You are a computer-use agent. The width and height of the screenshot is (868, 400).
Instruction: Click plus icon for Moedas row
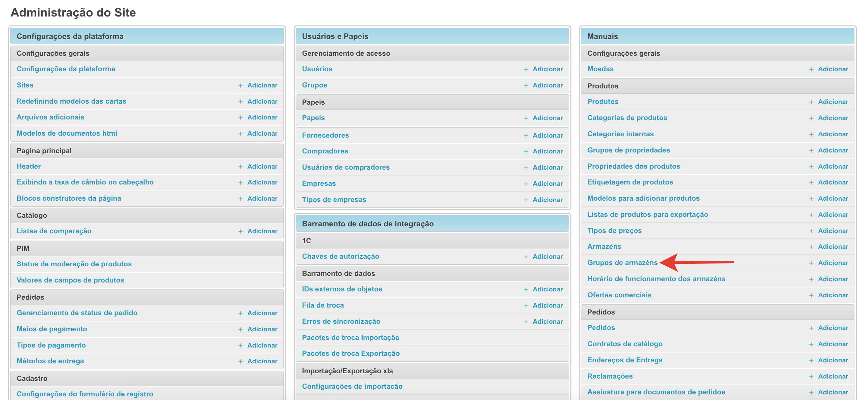click(811, 69)
